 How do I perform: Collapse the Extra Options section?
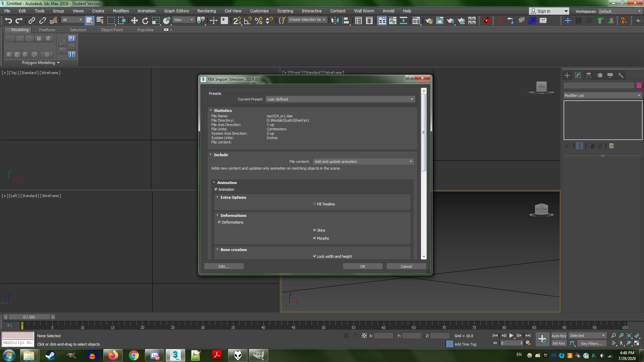click(x=217, y=197)
